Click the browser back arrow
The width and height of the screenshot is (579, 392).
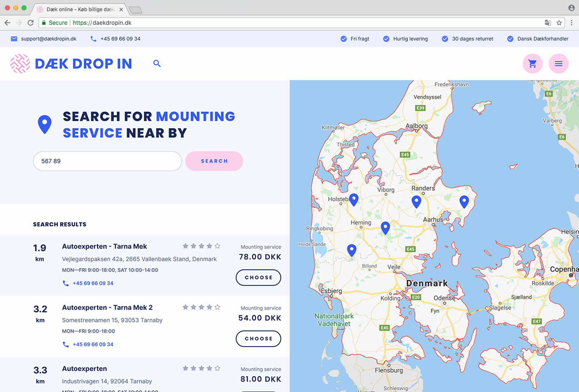tap(7, 23)
